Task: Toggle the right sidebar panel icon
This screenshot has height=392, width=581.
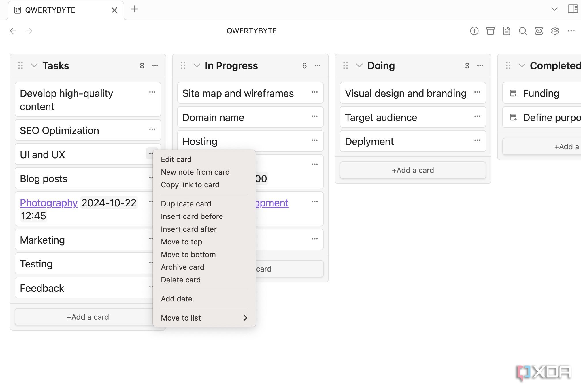Action: [x=573, y=9]
